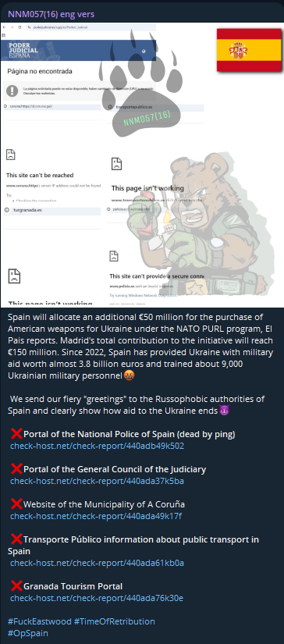Viewport: 284px width, 644px height.
Task: Click red X beside Municipality of A Coruña
Action: point(16,504)
